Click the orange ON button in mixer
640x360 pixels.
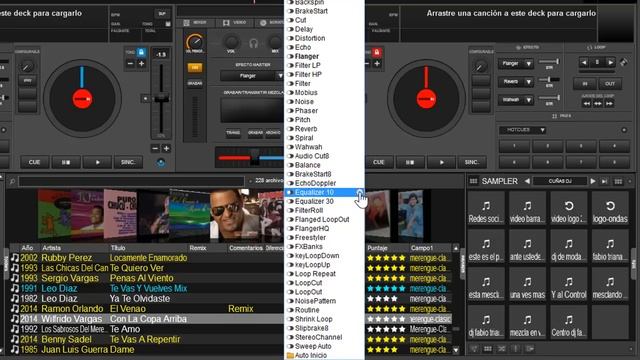[195, 67]
